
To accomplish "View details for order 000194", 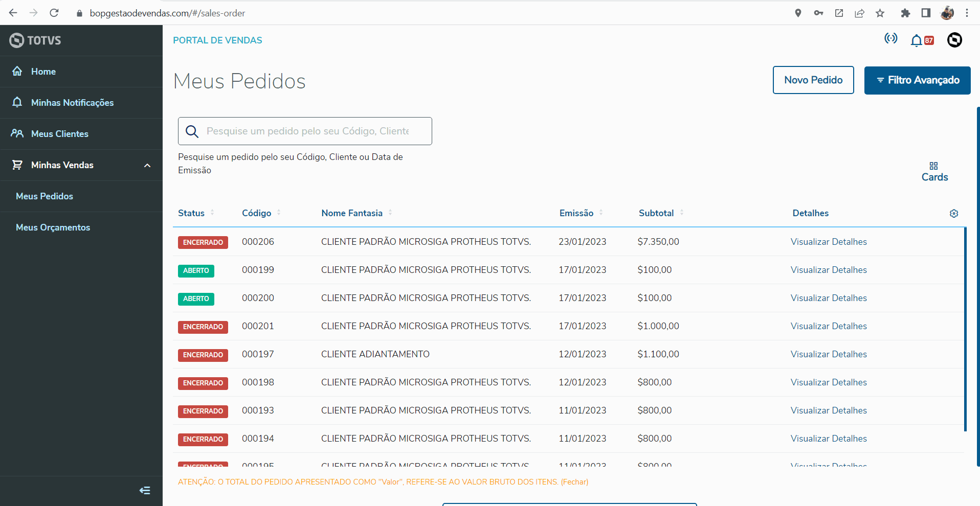I will tap(829, 439).
